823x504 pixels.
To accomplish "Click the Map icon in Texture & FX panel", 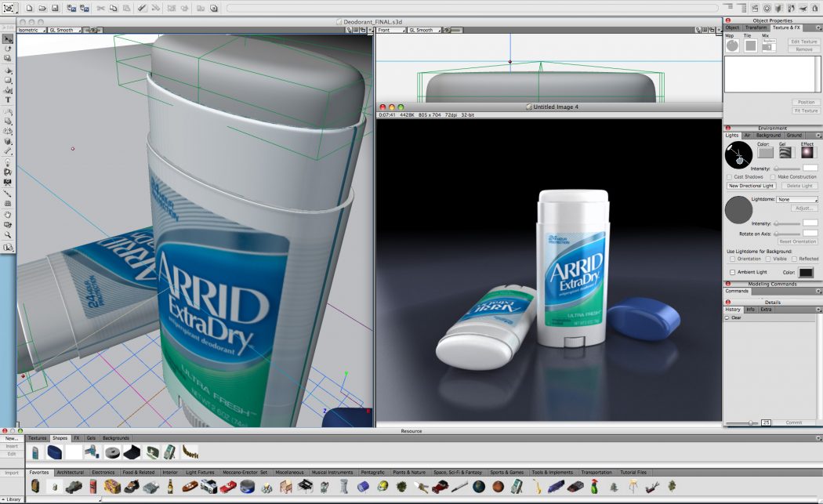I will (732, 44).
